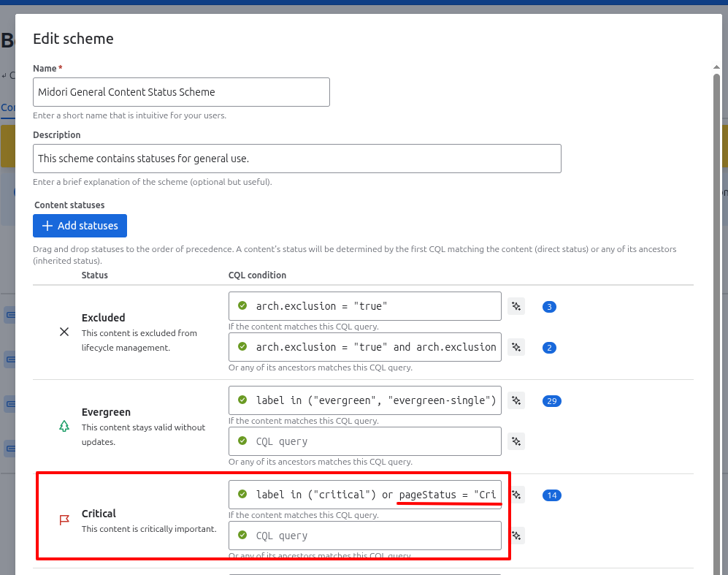Click the count badge showing 3
The height and width of the screenshot is (575, 728).
[x=549, y=307]
